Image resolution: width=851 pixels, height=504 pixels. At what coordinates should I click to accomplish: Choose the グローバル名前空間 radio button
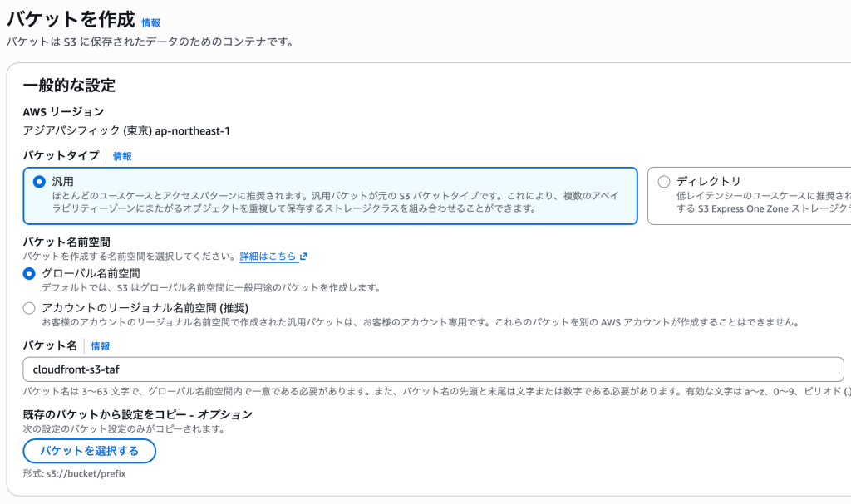(x=29, y=274)
